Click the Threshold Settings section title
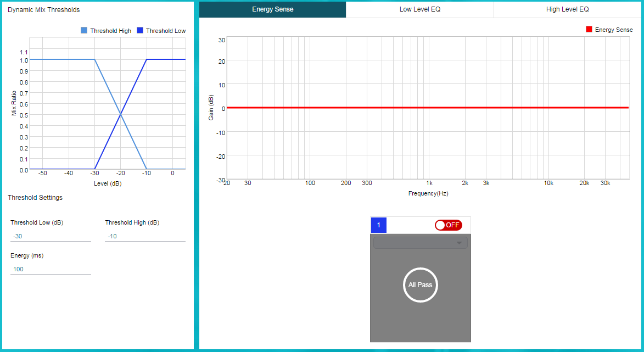Screen dimensions: 644x352 [x=35, y=198]
